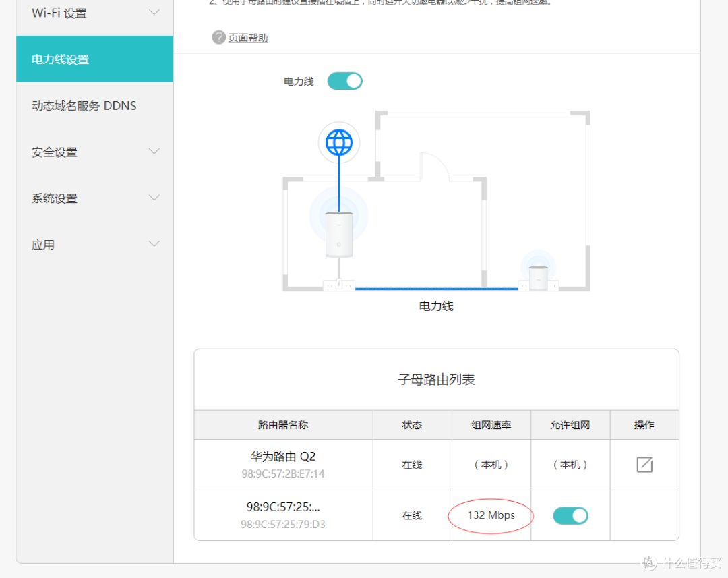Select 电力线设置 in the sidebar
The height and width of the screenshot is (578, 728).
pyautogui.click(x=95, y=59)
